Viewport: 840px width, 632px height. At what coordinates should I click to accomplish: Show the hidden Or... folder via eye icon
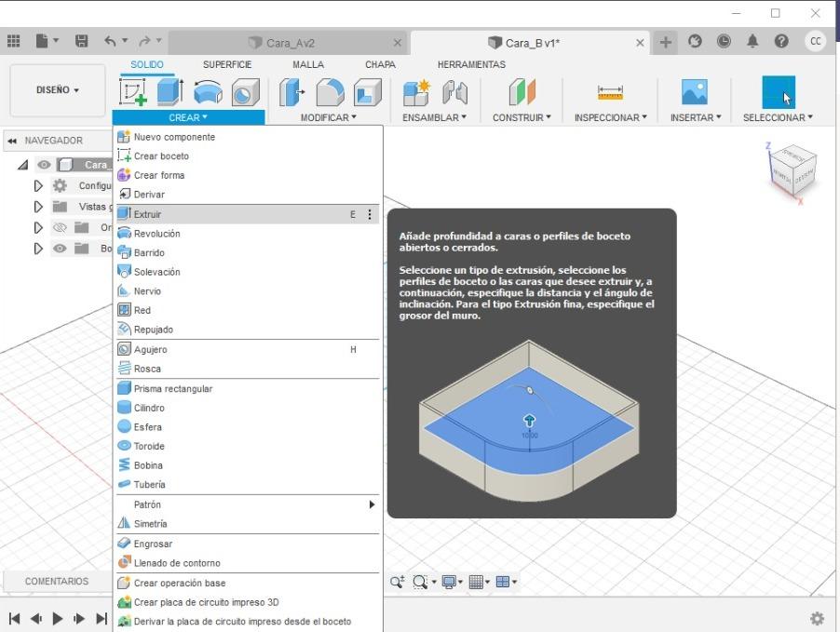[60, 228]
